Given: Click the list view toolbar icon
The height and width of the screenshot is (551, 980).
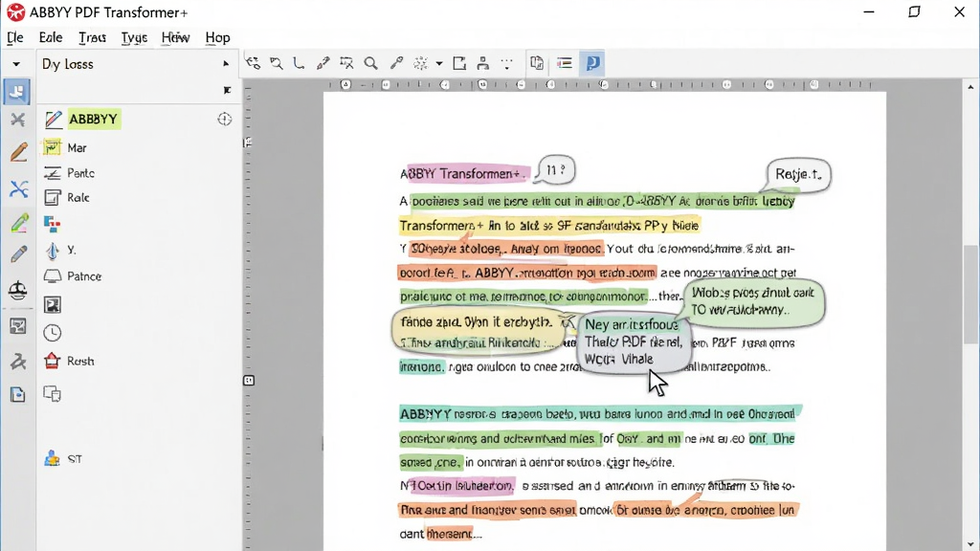Looking at the screenshot, I should [565, 63].
